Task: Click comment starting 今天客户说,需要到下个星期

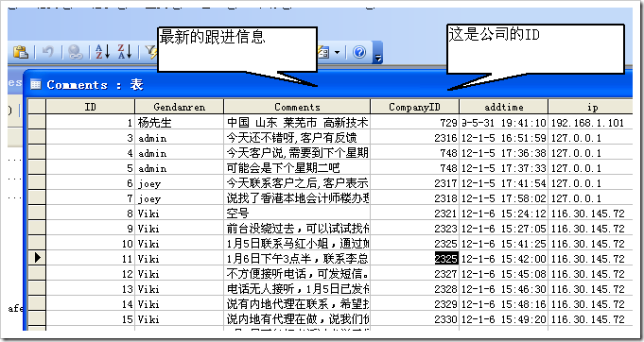Action: click(x=297, y=153)
